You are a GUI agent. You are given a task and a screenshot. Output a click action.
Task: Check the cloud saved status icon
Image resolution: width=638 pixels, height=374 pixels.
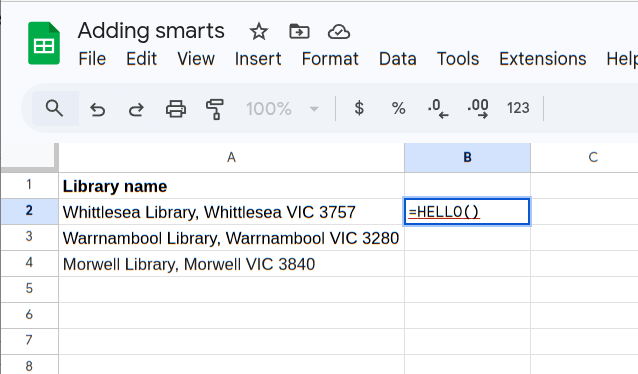[339, 32]
